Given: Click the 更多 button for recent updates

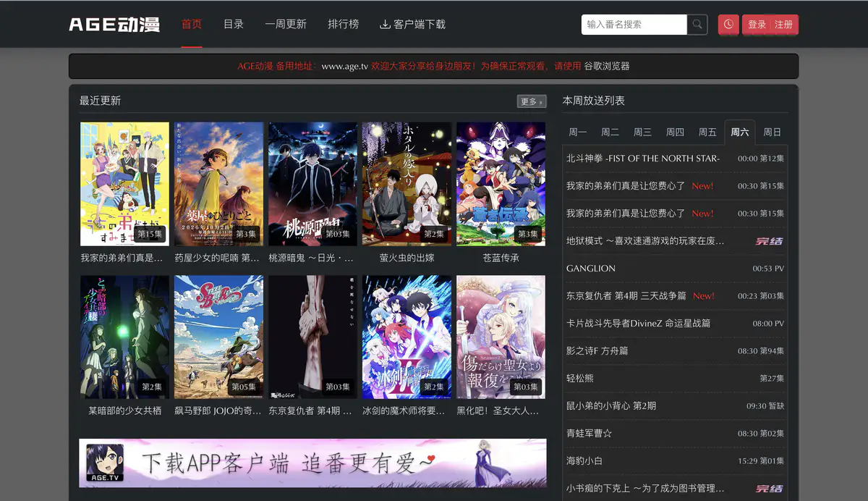Looking at the screenshot, I should point(532,101).
